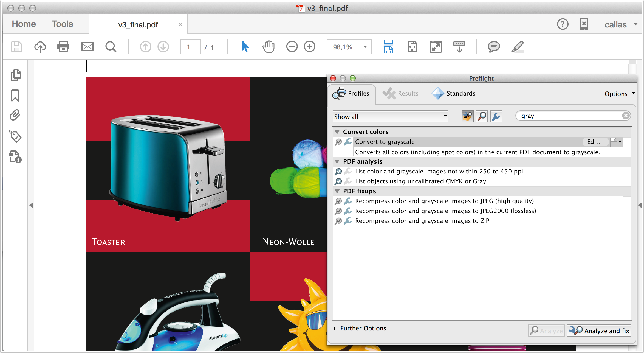The height and width of the screenshot is (353, 644).
Task: Click the Analyze and fix button
Action: 599,331
